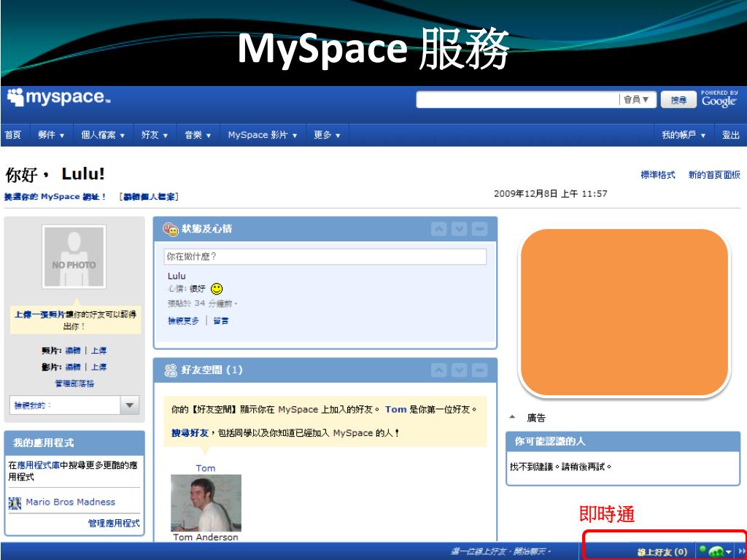Viewport: 747px width, 560px height.
Task: Open the Mario Bros Madness link
Action: tap(71, 502)
